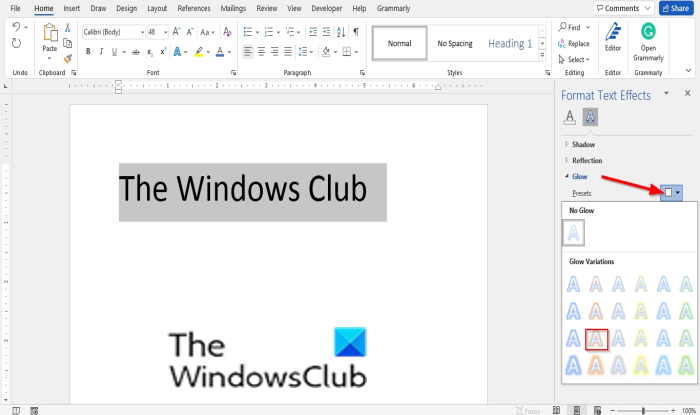Click the Share button
700x415 pixels.
coord(676,8)
